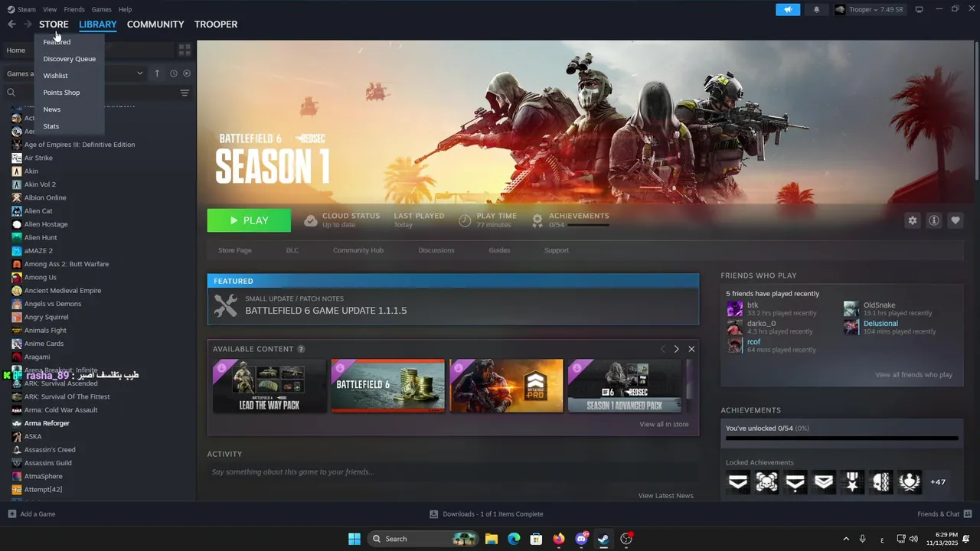
Task: Click the achievements gear icon
Action: point(537,220)
